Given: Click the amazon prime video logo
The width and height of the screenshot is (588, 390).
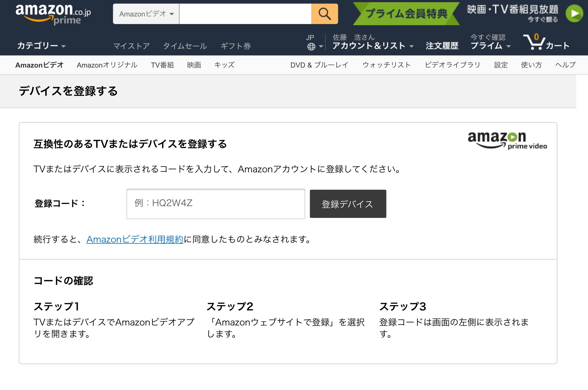Looking at the screenshot, I should coord(507,140).
